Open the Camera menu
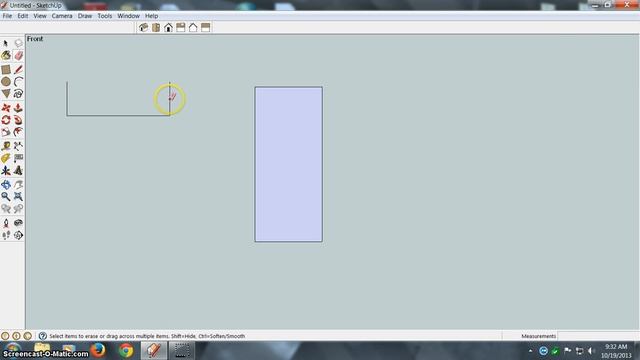This screenshot has height=360, width=640. point(62,16)
